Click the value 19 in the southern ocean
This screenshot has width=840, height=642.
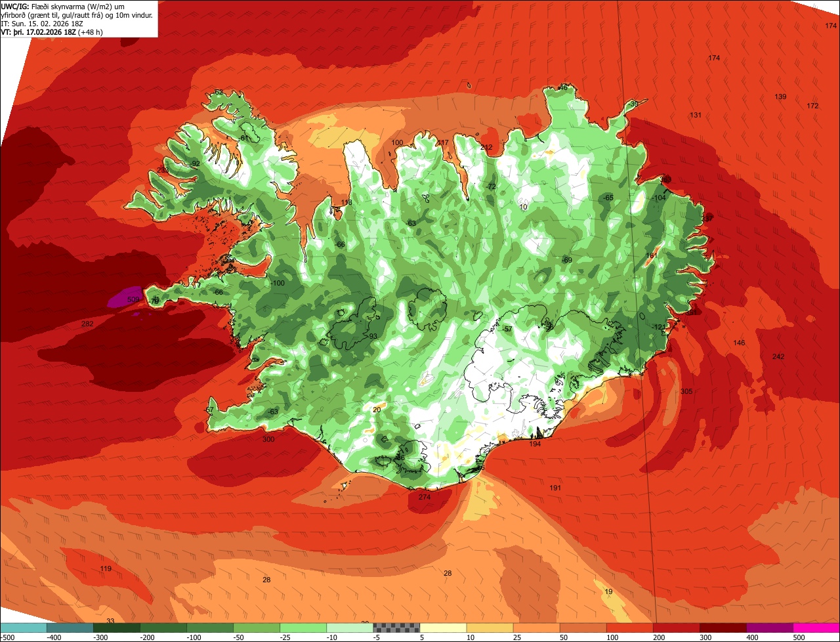tap(608, 592)
